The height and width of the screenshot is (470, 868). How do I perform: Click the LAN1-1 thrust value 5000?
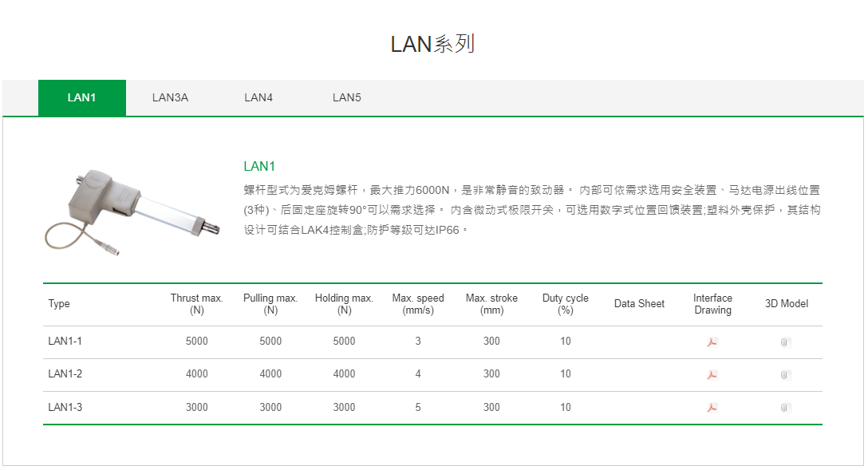pyautogui.click(x=196, y=341)
